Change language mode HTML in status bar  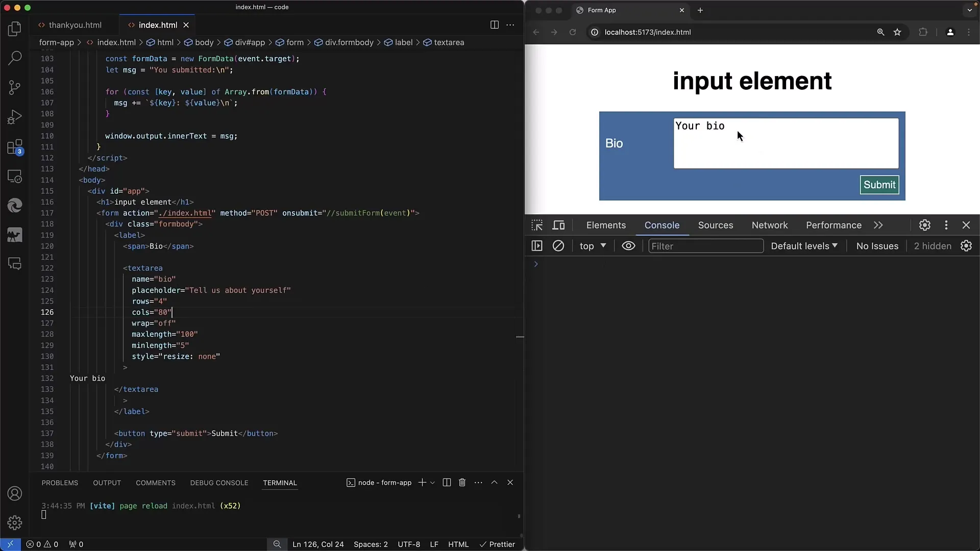[x=458, y=544]
